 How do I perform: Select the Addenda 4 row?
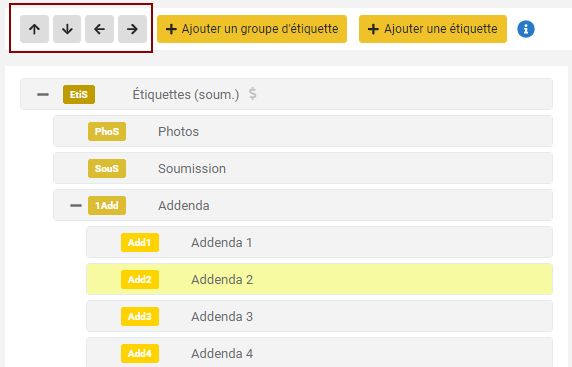click(319, 352)
